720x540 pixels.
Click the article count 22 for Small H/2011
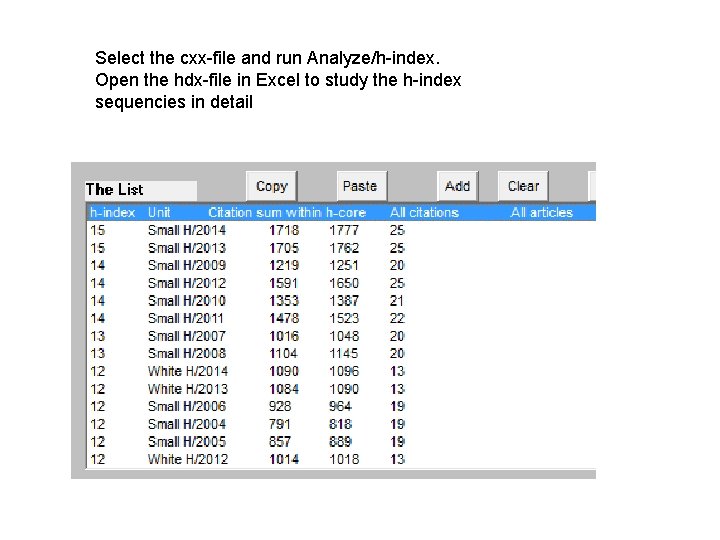(x=397, y=318)
